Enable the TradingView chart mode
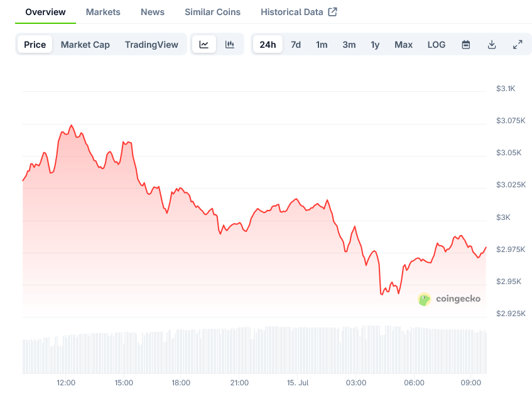This screenshot has height=396, width=532. tap(151, 45)
